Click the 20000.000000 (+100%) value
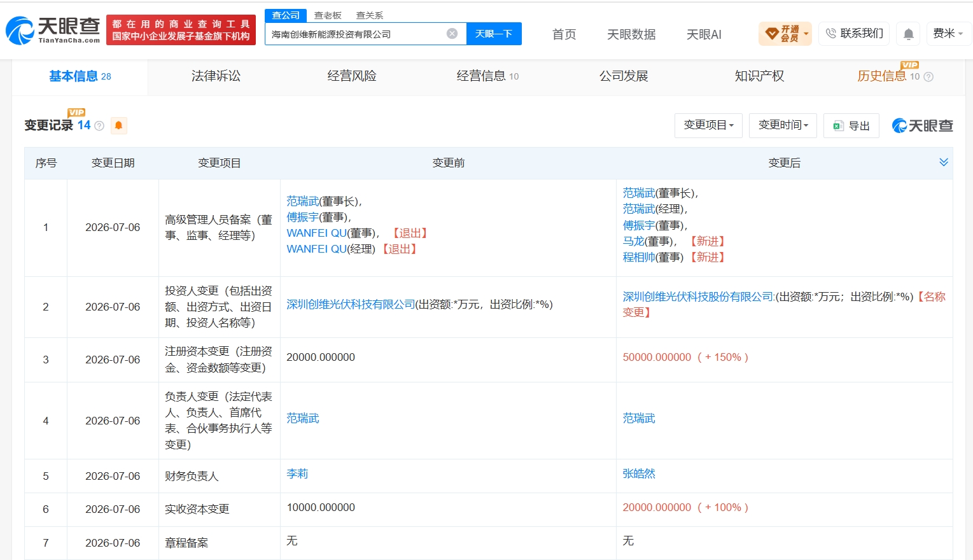973x560 pixels. [685, 507]
